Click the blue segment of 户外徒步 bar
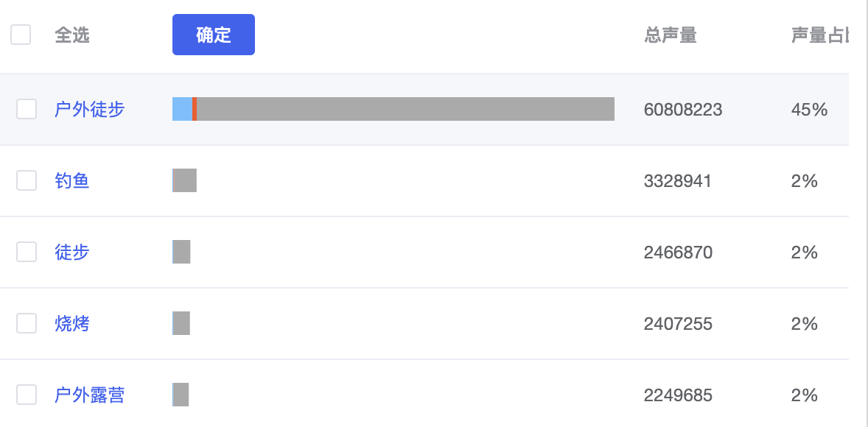The width and height of the screenshot is (868, 427). click(x=182, y=109)
